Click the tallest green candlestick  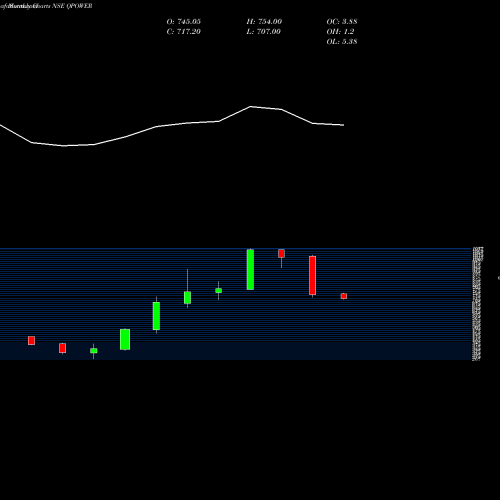(250, 269)
